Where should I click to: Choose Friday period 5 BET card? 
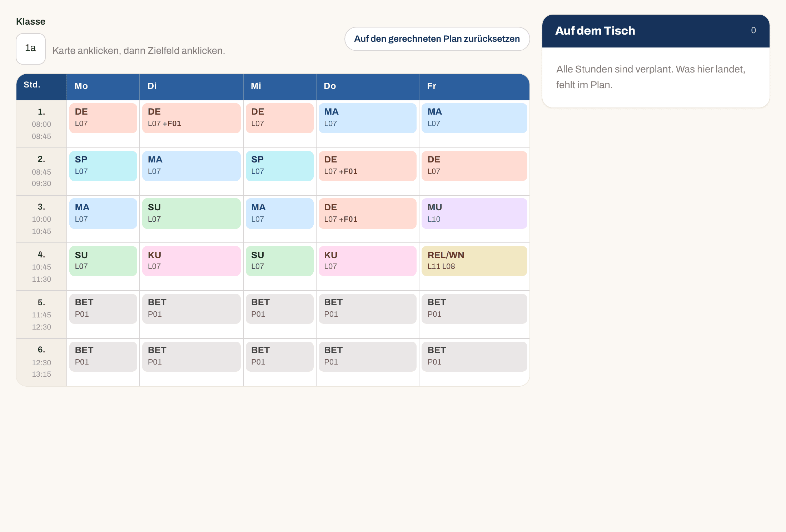pyautogui.click(x=474, y=309)
